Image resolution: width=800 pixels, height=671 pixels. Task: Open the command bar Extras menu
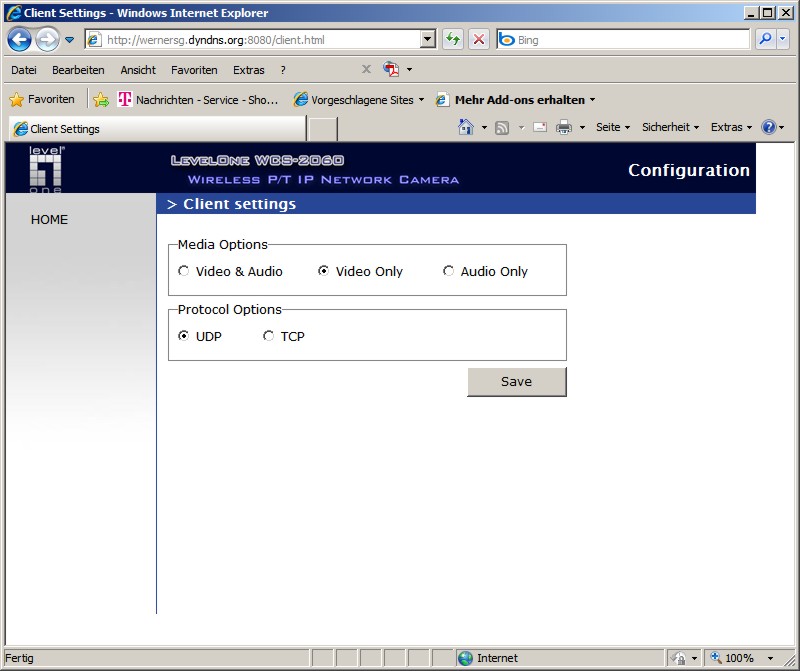click(x=731, y=127)
